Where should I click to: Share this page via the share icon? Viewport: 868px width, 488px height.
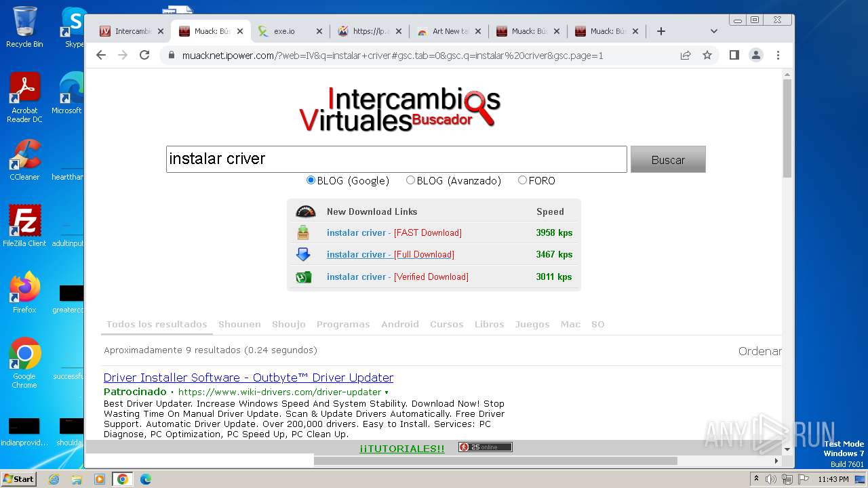click(686, 55)
